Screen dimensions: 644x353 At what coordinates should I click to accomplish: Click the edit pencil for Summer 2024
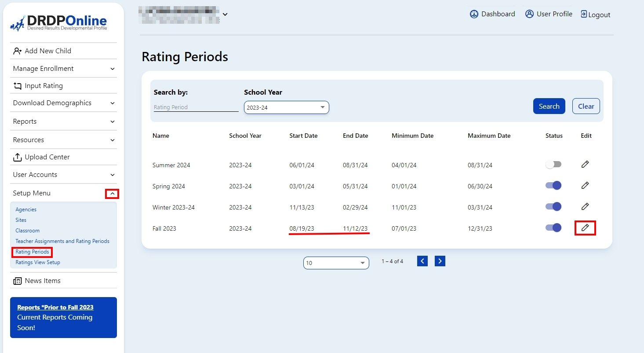(x=585, y=165)
